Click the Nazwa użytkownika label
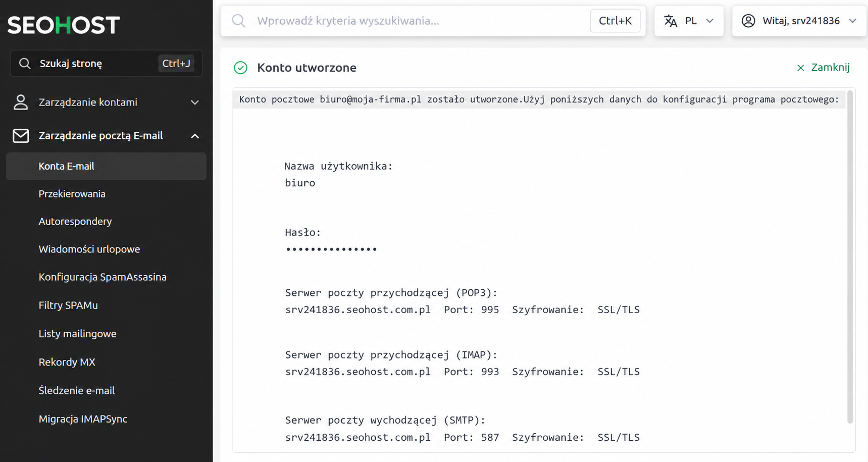The width and height of the screenshot is (868, 462). coord(338,167)
